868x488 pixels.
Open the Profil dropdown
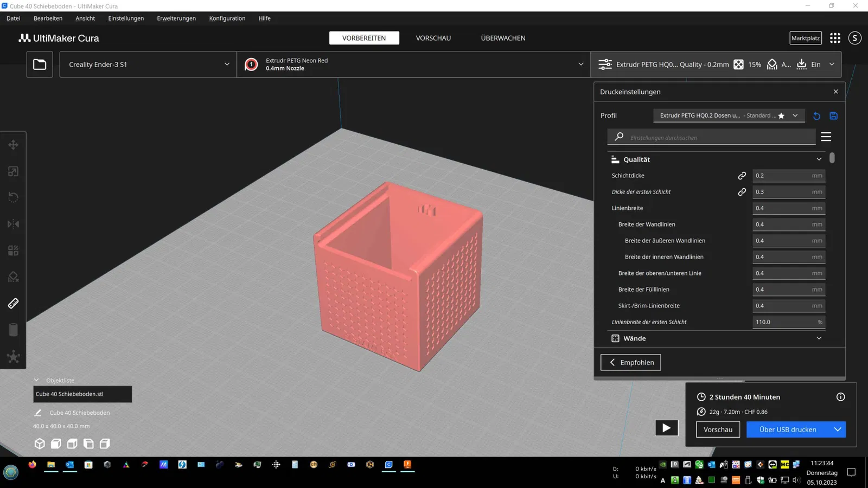(x=729, y=115)
